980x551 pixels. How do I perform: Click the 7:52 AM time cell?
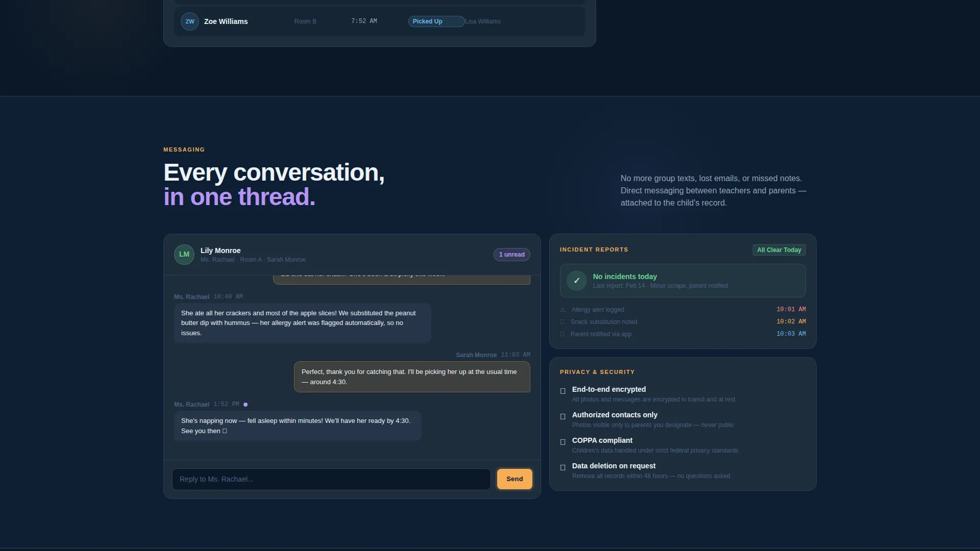pos(364,21)
